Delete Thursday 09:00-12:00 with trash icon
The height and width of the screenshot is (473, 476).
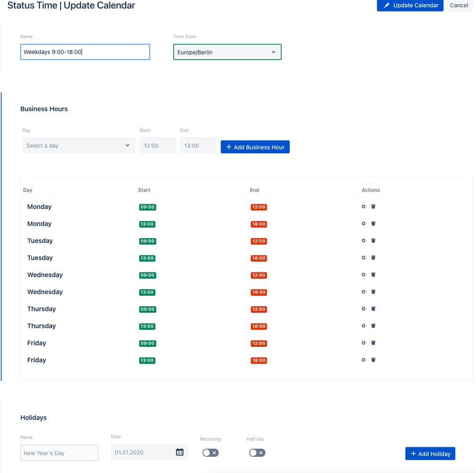click(373, 309)
